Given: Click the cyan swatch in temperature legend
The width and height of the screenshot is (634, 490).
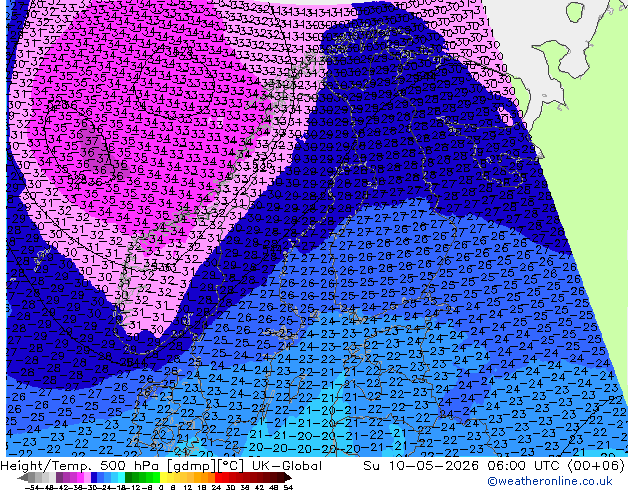Looking at the screenshot, I should (x=121, y=478).
